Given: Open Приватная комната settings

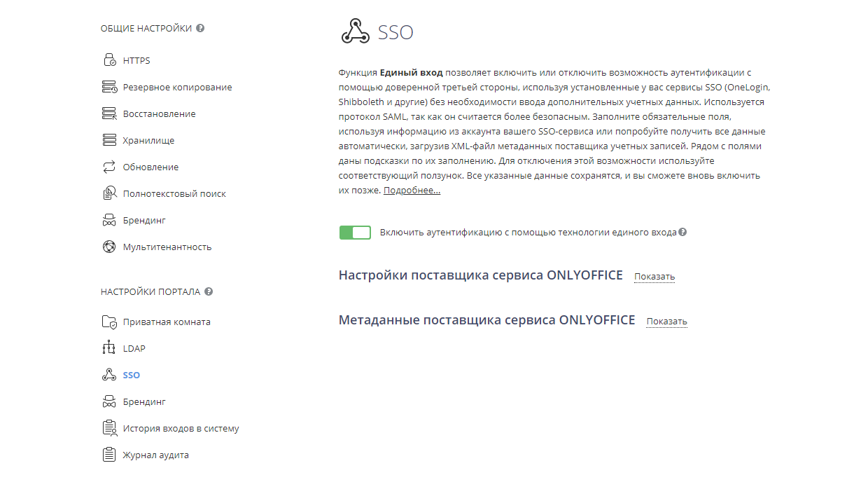Looking at the screenshot, I should point(167,322).
